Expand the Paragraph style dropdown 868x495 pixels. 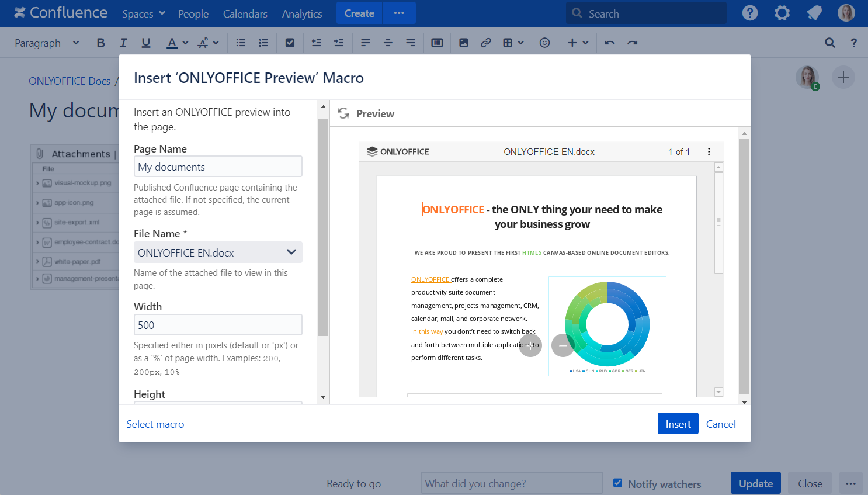[x=47, y=43]
